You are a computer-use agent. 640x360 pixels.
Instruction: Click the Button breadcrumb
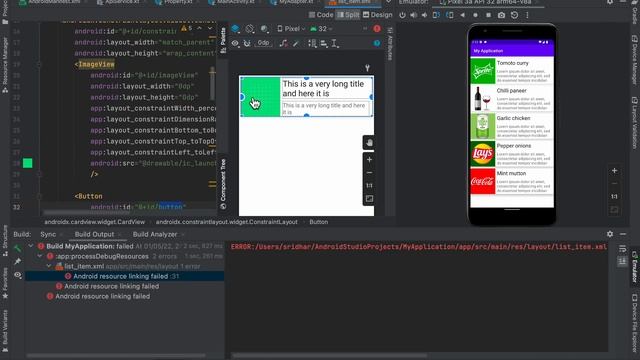319,222
